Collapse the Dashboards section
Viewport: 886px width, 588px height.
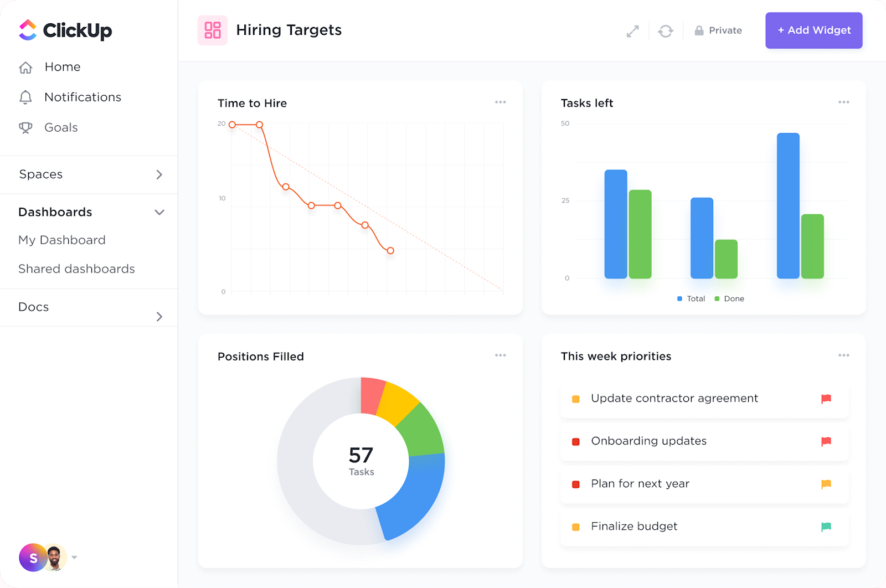click(159, 212)
